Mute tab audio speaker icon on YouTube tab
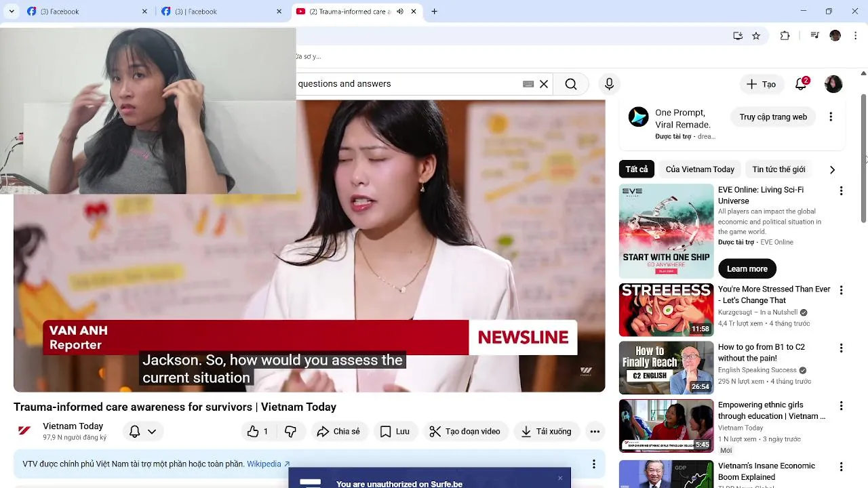This screenshot has height=488, width=868. click(400, 12)
